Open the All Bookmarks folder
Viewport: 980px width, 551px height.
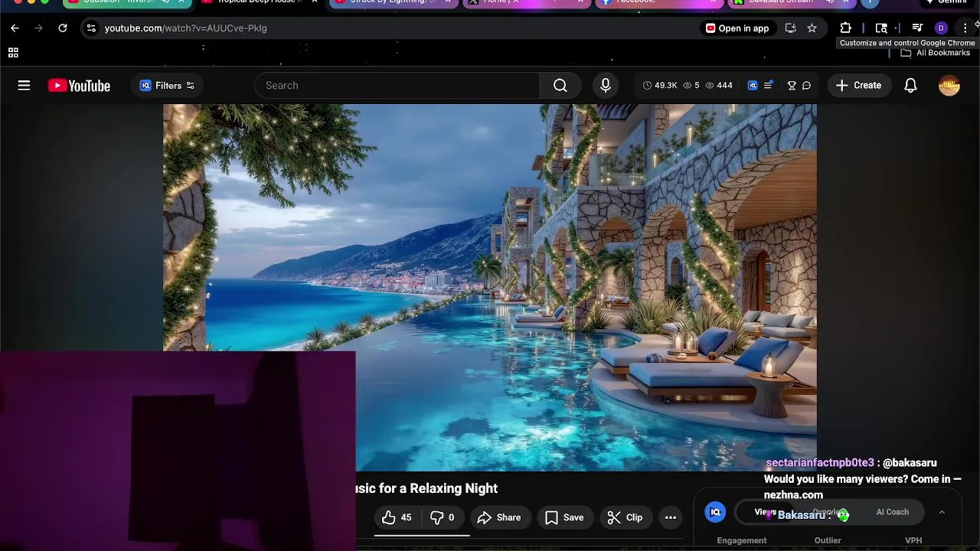coord(936,53)
